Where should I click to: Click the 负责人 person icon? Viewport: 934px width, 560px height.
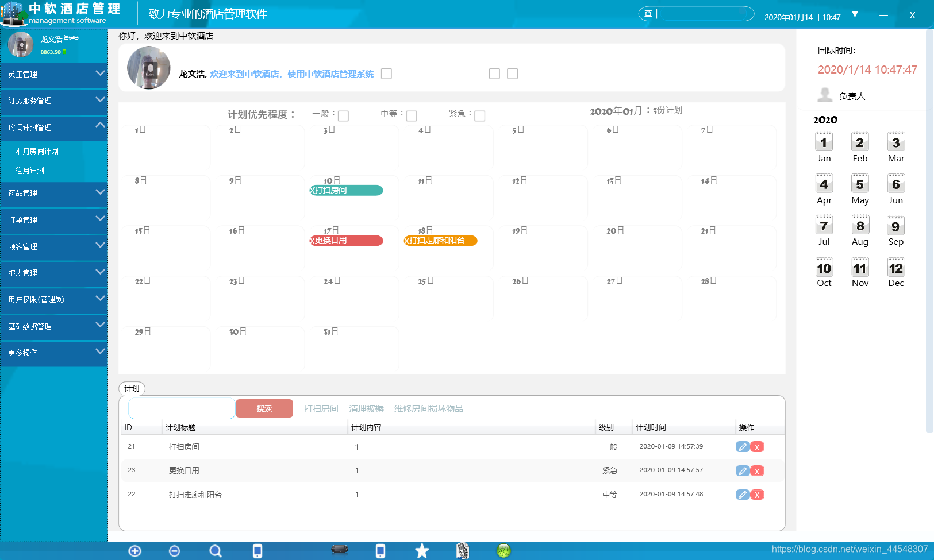click(825, 95)
